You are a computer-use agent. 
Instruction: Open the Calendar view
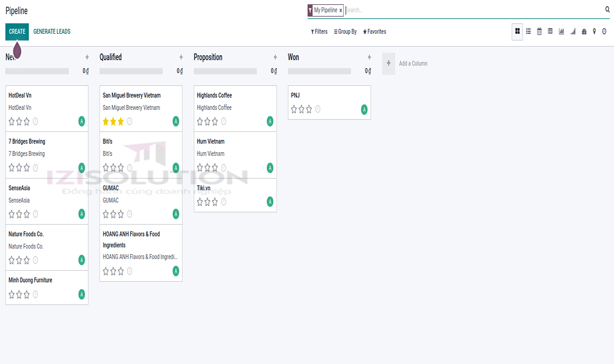538,31
